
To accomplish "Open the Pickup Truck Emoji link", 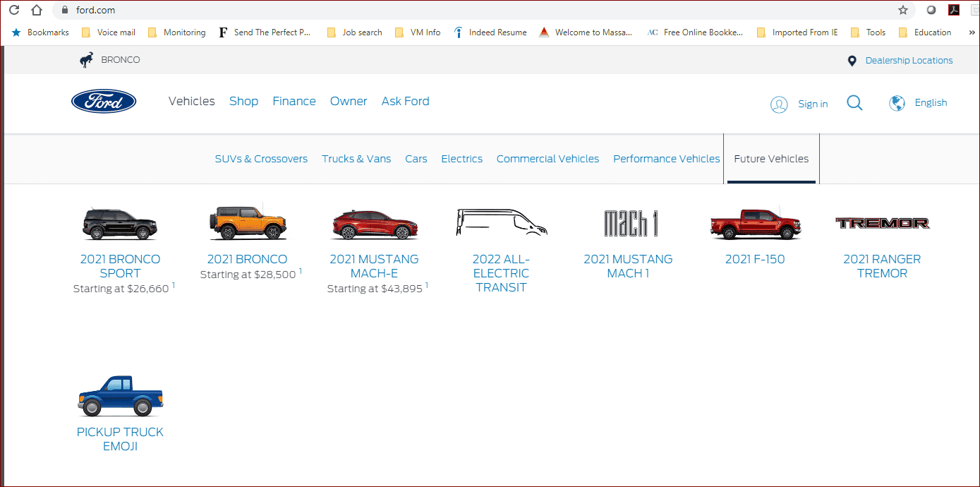I will click(120, 439).
